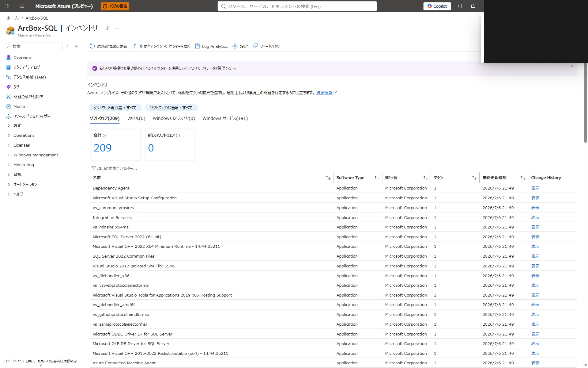
Task: Go to ホーム breadcrumb link
Action: point(13,18)
